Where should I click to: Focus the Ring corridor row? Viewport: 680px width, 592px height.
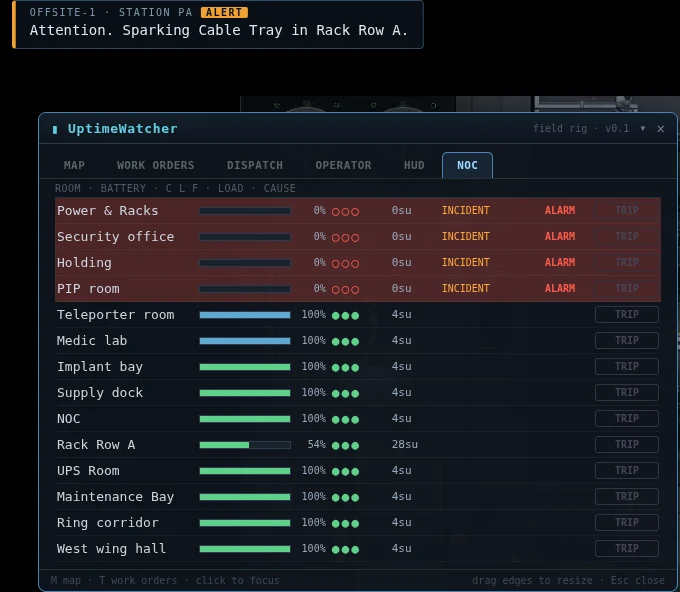point(358,523)
